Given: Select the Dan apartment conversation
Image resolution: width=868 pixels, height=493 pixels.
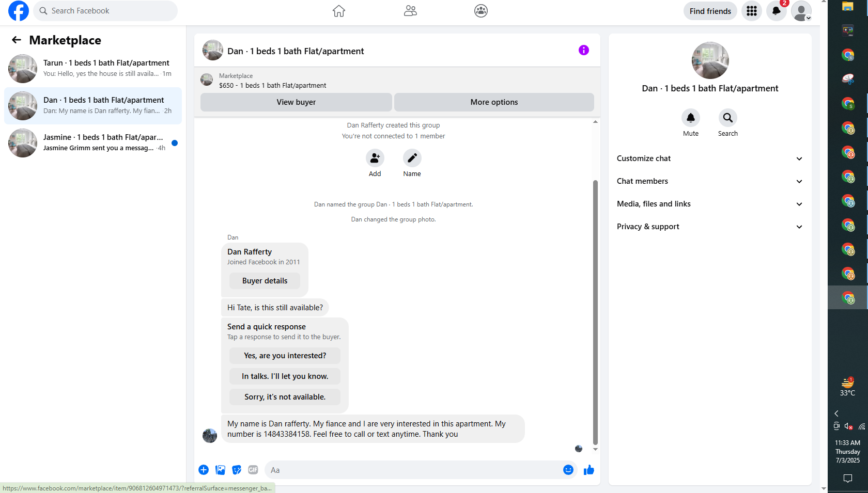Looking at the screenshot, I should coord(93,106).
